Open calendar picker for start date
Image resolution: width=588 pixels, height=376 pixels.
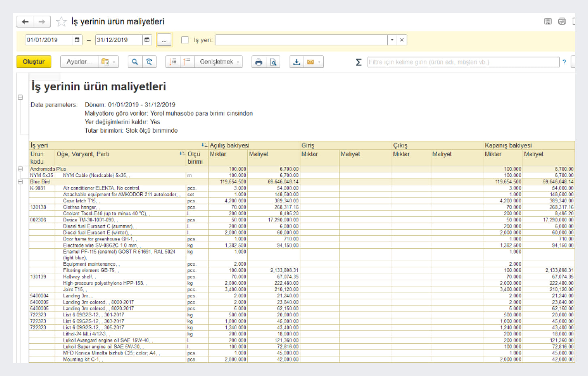coord(77,40)
